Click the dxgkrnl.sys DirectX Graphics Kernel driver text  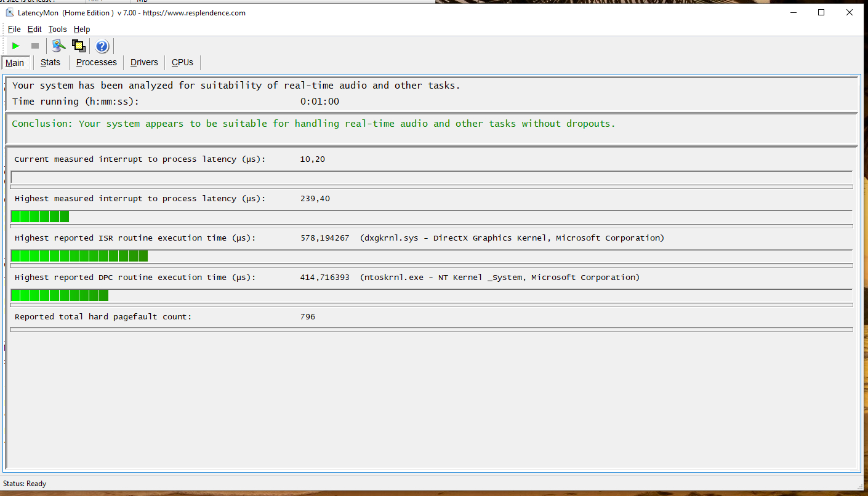click(x=512, y=238)
